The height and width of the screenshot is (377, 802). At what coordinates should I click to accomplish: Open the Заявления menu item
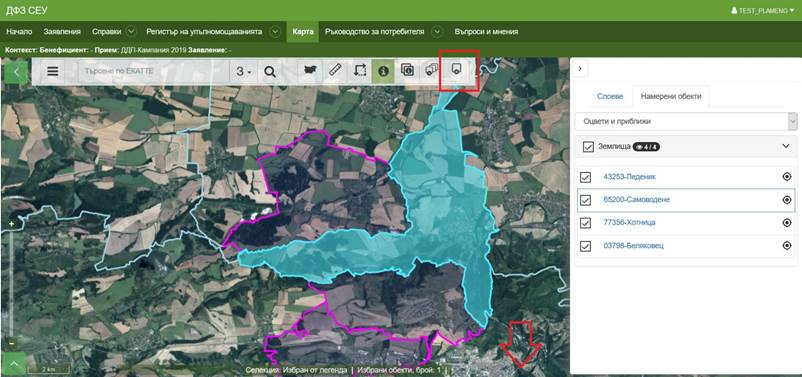pyautogui.click(x=62, y=31)
